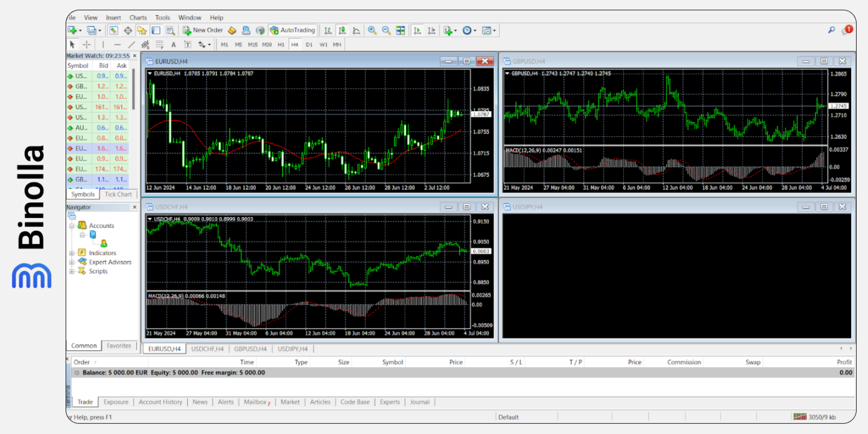This screenshot has height=434, width=868.
Task: Select the Crosshair tool
Action: click(x=86, y=44)
